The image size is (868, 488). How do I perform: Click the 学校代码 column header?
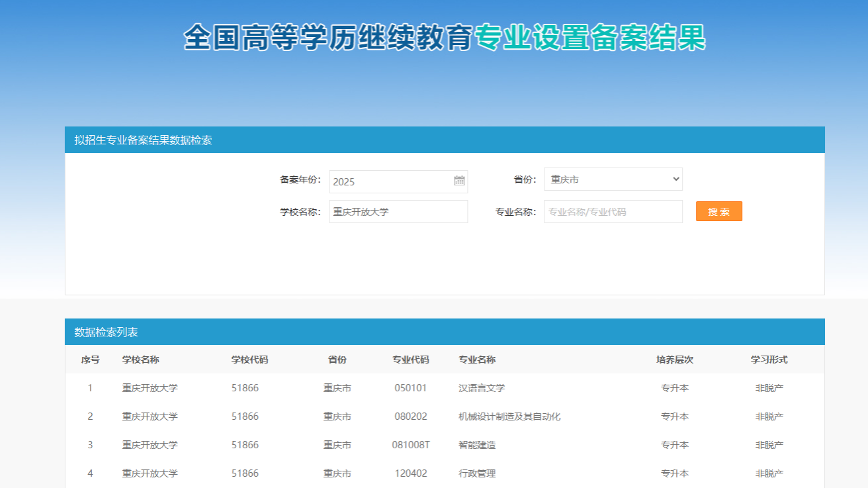point(249,360)
